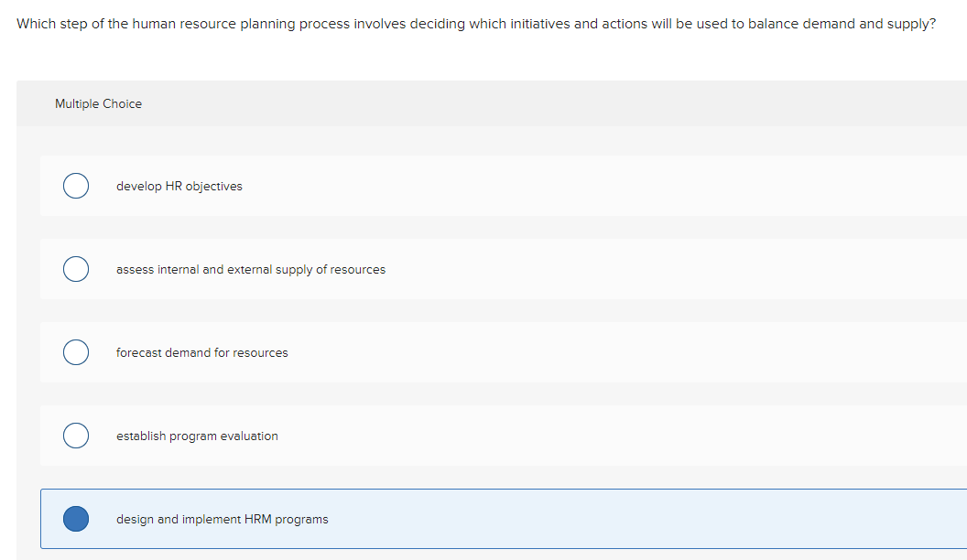Click the first answer option row

458,186
